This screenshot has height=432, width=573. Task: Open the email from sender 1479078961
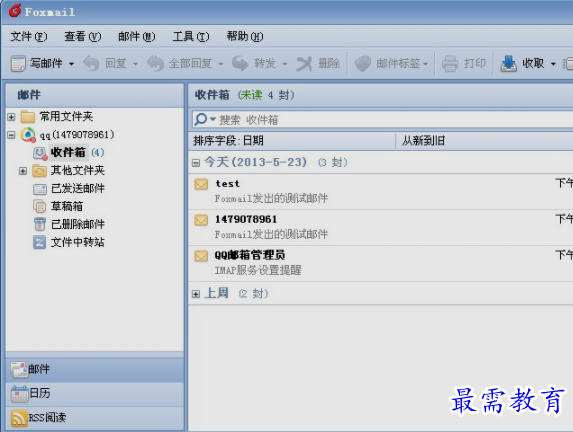coord(381,227)
